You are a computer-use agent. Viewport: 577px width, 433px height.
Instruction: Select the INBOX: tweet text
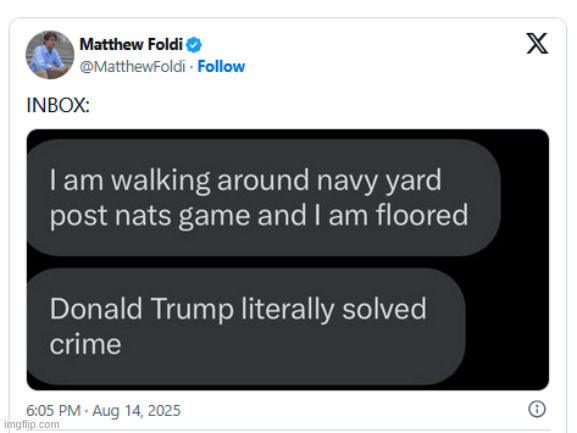click(58, 105)
